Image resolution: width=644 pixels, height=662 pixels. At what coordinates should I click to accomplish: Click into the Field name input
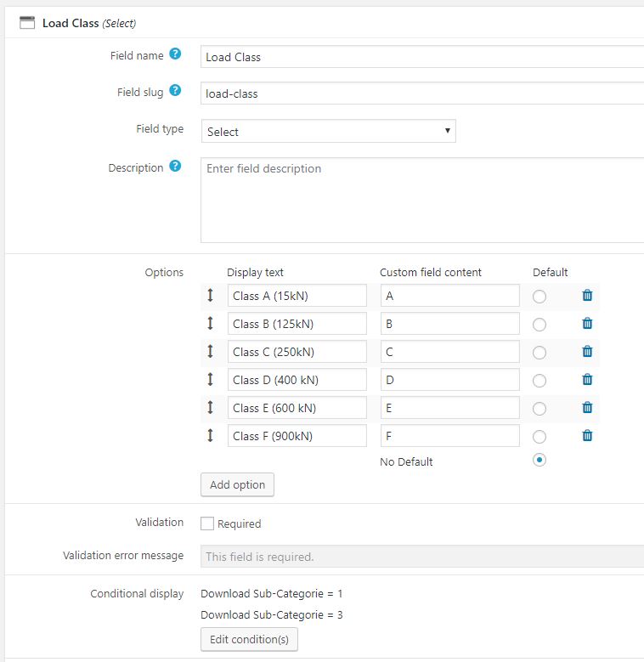click(422, 57)
